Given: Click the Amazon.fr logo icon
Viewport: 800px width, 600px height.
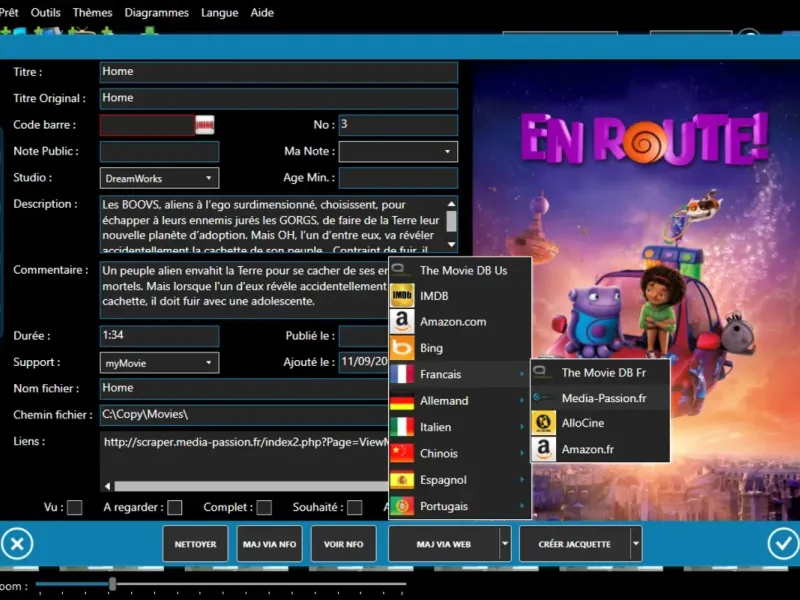Looking at the screenshot, I should [x=543, y=449].
